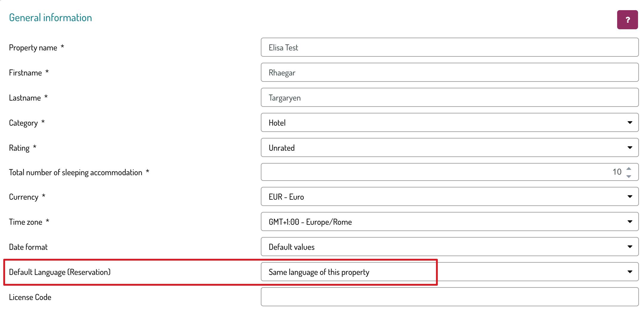
Task: Click the Firstname text field
Action: coord(449,73)
